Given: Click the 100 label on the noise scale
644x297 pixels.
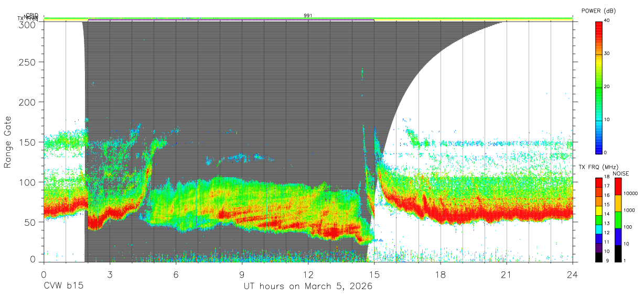Looking at the screenshot, I should [627, 227].
